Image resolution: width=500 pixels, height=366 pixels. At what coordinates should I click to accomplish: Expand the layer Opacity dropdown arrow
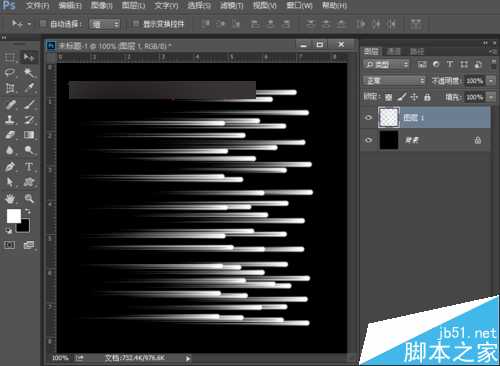coord(491,81)
